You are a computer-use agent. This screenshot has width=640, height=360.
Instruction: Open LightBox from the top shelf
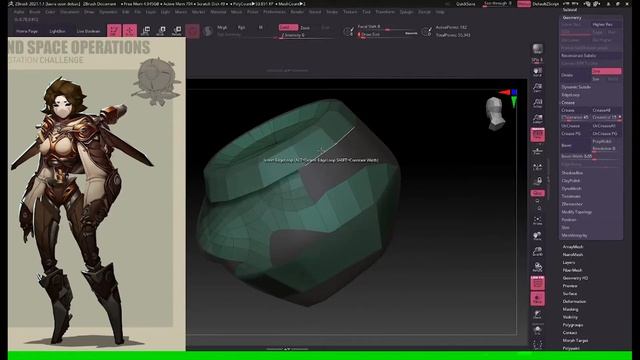[57, 31]
